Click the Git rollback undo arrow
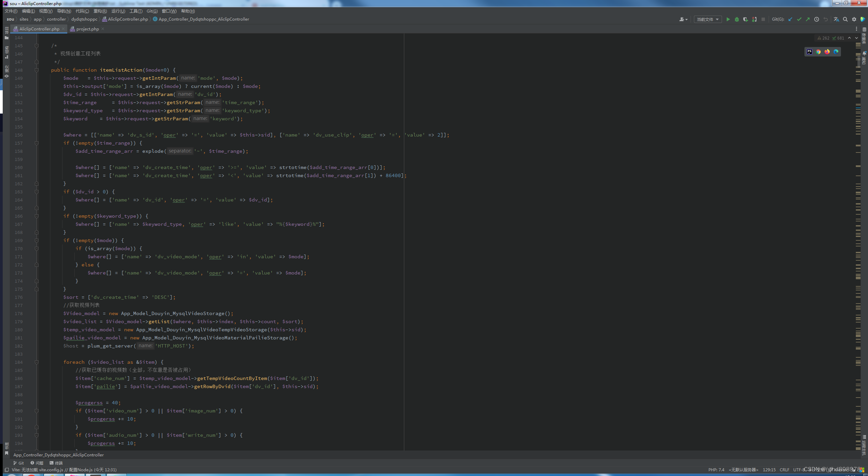Image resolution: width=868 pixels, height=476 pixels. tap(825, 19)
